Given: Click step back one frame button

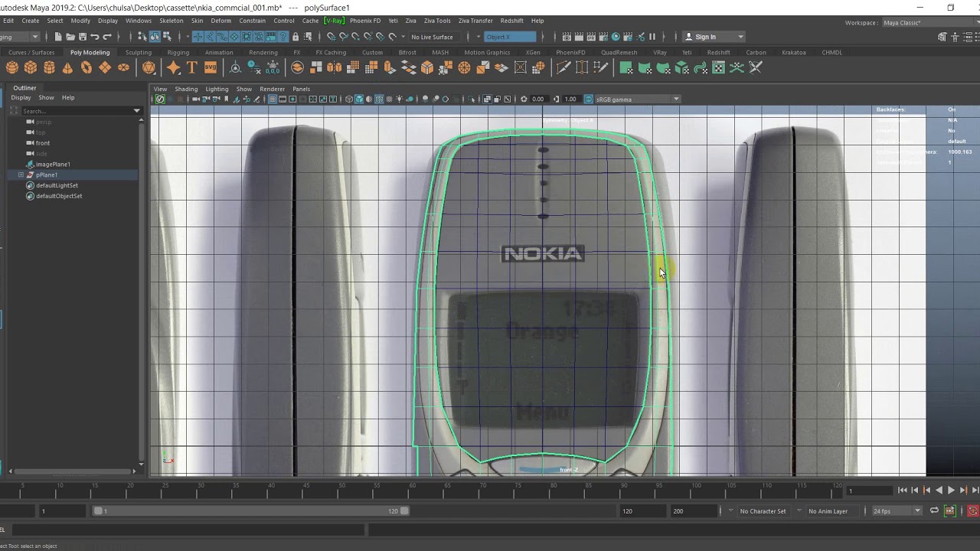Looking at the screenshot, I should (914, 491).
